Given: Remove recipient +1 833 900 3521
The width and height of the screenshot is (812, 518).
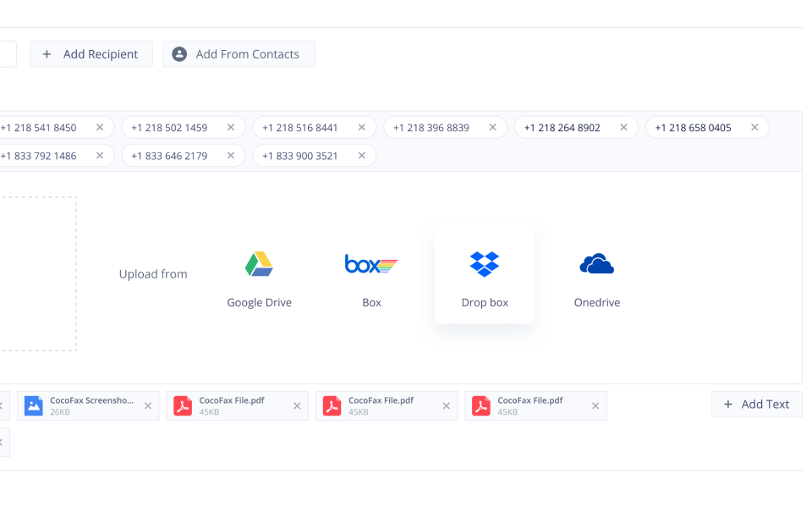Looking at the screenshot, I should coord(362,156).
